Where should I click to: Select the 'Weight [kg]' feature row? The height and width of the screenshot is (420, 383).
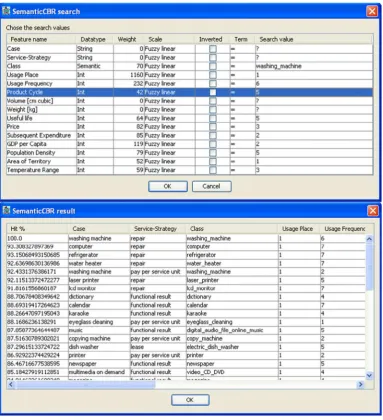coord(190,109)
